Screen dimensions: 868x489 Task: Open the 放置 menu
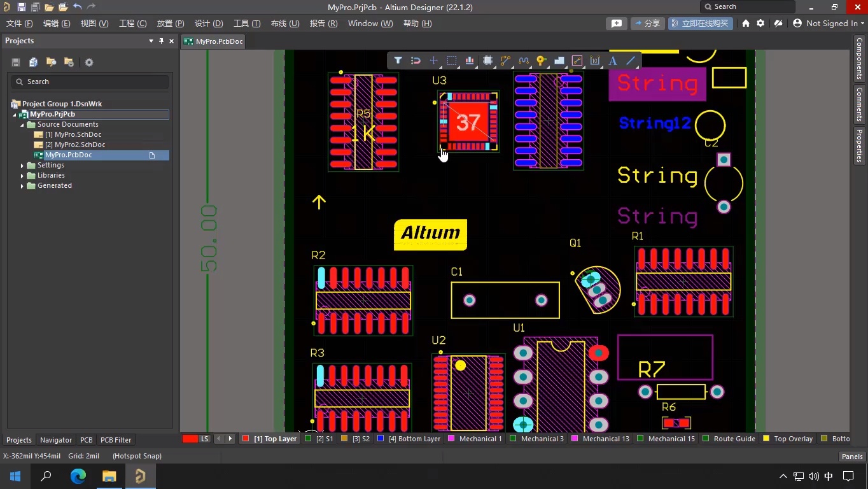tap(169, 23)
